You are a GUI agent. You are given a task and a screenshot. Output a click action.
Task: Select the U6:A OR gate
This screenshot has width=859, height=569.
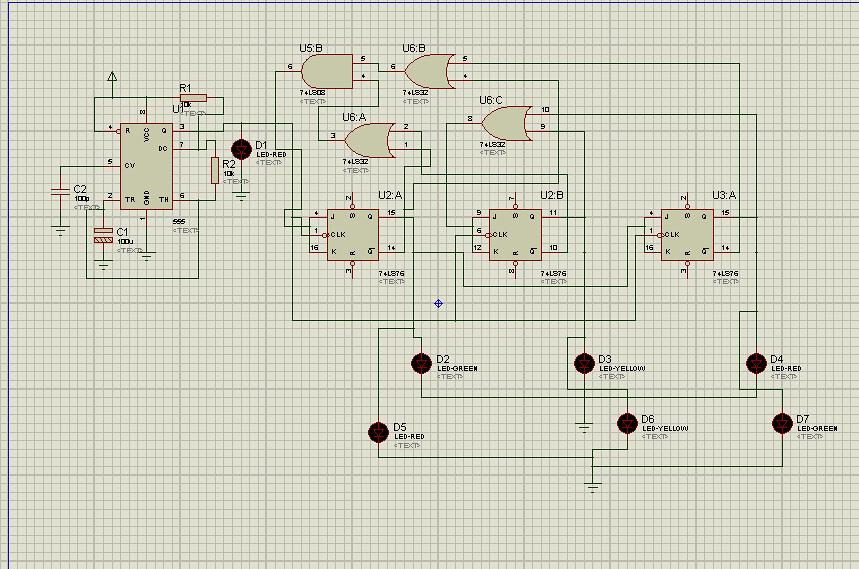[370, 140]
